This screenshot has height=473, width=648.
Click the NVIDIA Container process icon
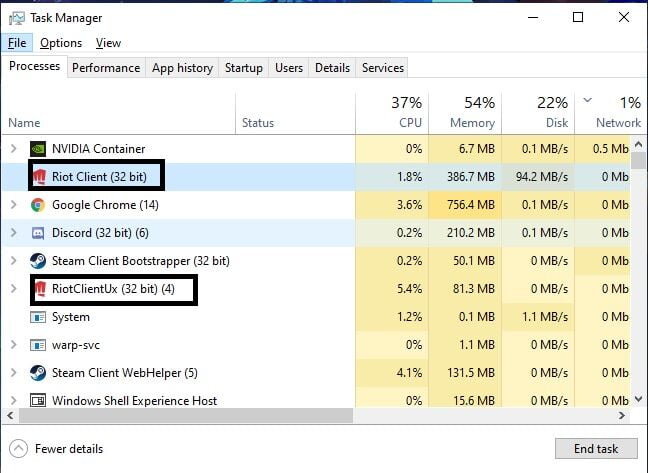pyautogui.click(x=38, y=149)
